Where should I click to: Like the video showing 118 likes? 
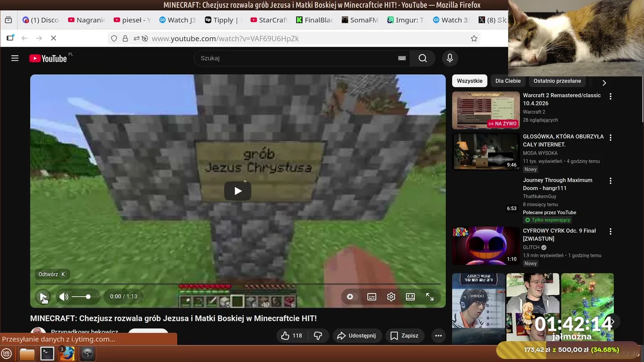pyautogui.click(x=292, y=335)
